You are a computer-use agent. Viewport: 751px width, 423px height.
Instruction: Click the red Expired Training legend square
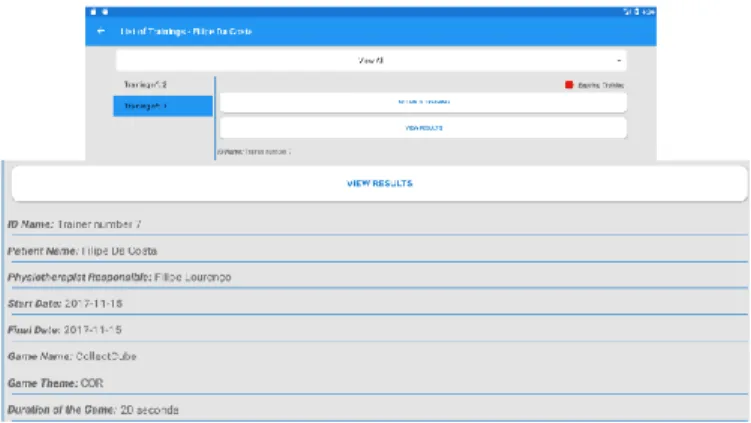coord(569,85)
